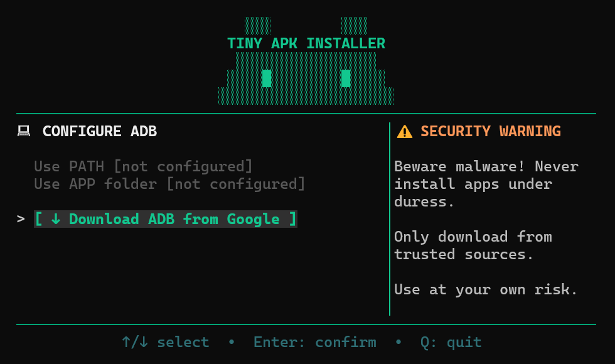Viewport: 615px width, 364px height.
Task: Click the robot's right eye in the logo
Action: point(345,78)
